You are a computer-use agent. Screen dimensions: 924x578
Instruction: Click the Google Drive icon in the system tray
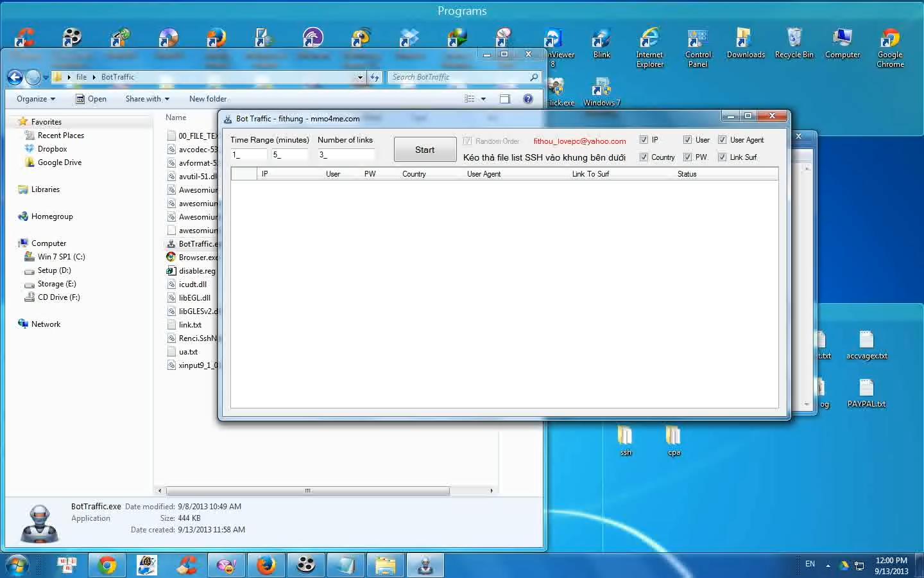coord(844,565)
